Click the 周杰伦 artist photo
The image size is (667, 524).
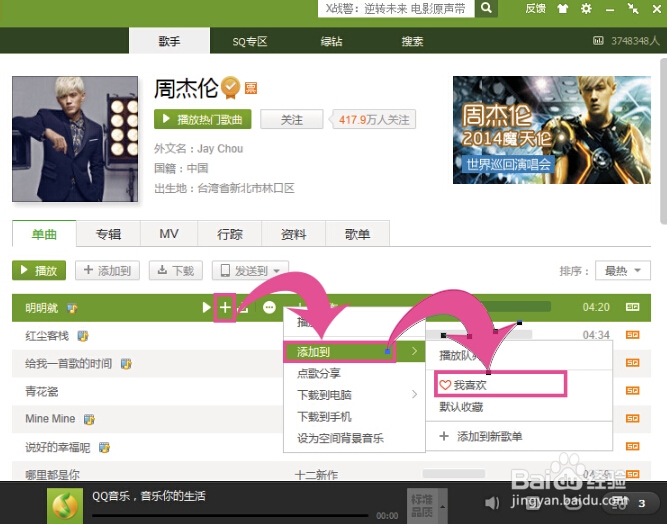pyautogui.click(x=75, y=139)
